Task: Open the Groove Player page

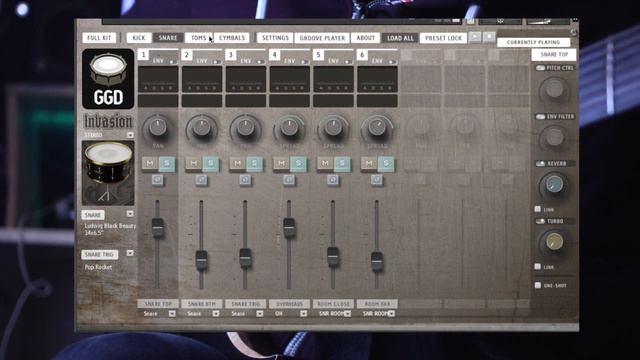Action: coord(322,38)
